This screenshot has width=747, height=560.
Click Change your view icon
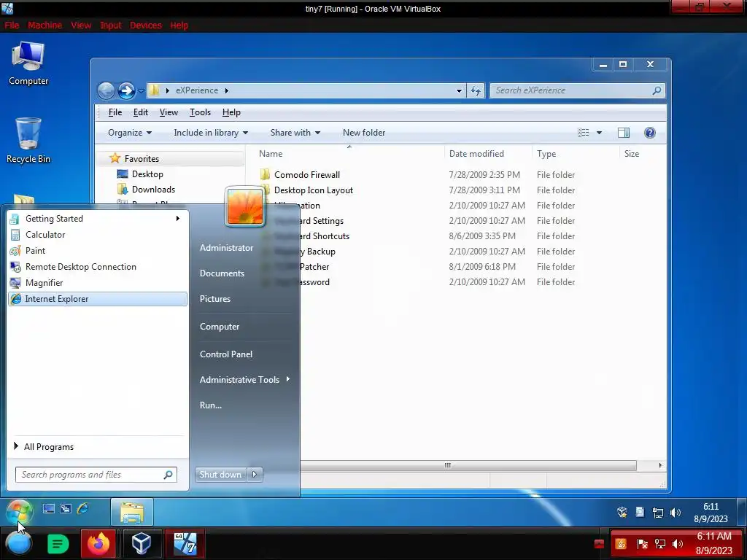coord(583,133)
